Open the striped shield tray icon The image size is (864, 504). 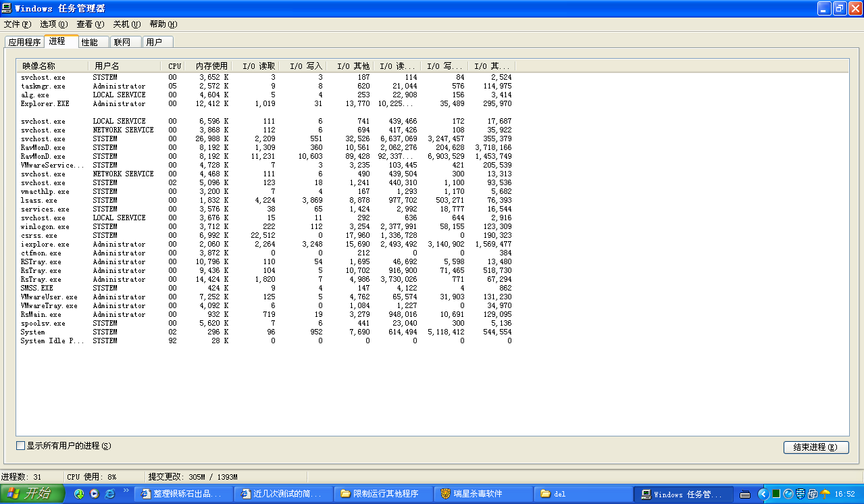tap(800, 494)
